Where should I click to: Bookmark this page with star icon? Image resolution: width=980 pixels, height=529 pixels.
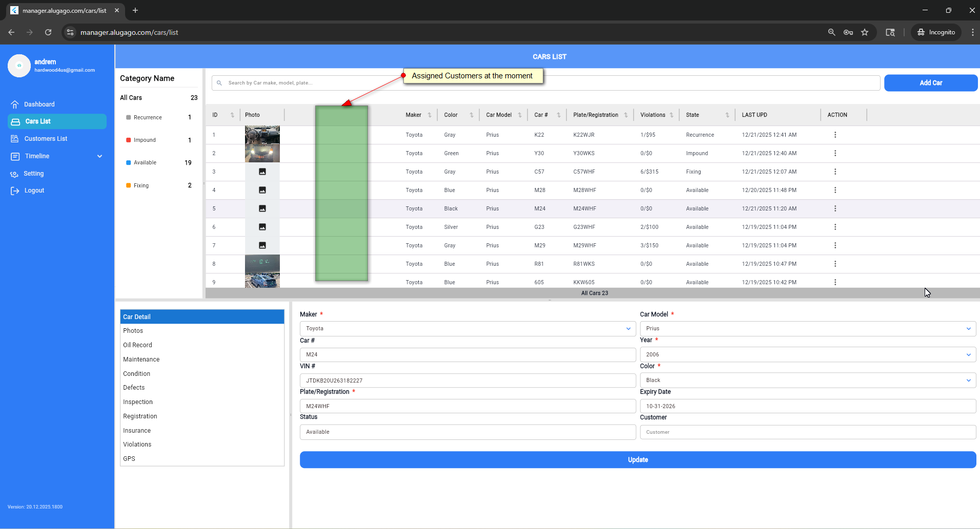[x=865, y=32]
